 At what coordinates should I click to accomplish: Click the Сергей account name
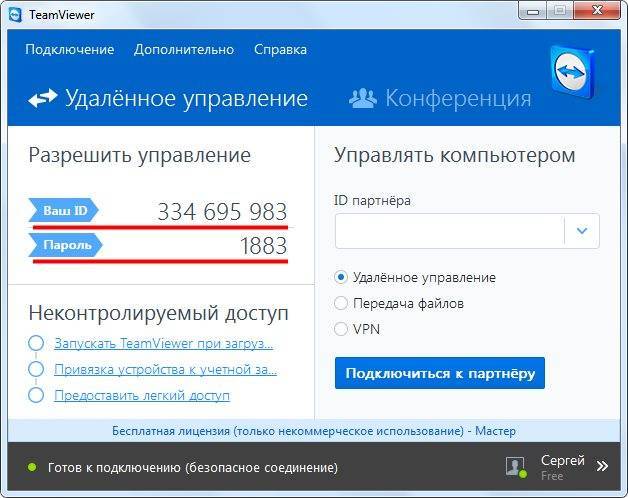pyautogui.click(x=563, y=460)
